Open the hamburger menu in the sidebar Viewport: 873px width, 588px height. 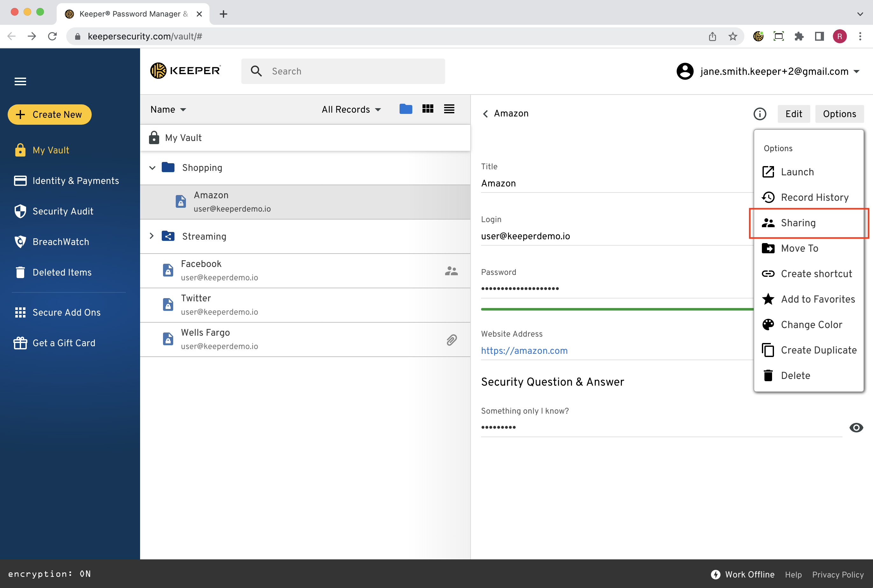(x=20, y=81)
